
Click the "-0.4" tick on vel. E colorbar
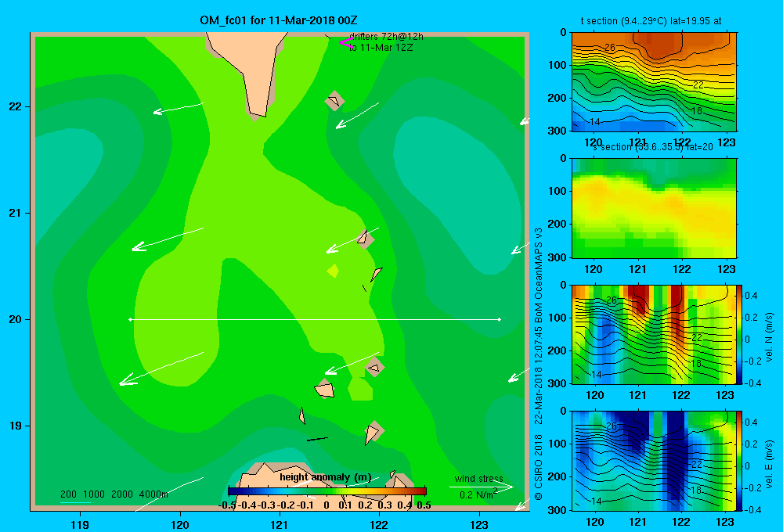tap(751, 509)
